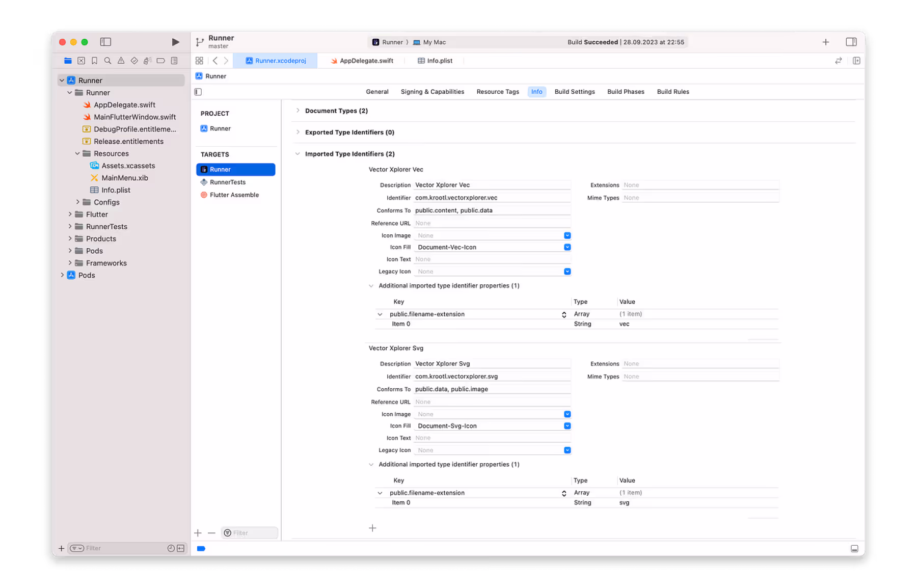This screenshot has height=588, width=917.
Task: Open the Test navigator diamond icon
Action: [134, 61]
